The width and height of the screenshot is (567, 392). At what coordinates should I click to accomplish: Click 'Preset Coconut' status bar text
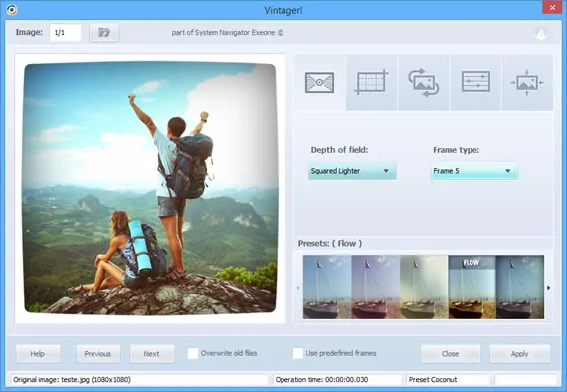pyautogui.click(x=433, y=380)
